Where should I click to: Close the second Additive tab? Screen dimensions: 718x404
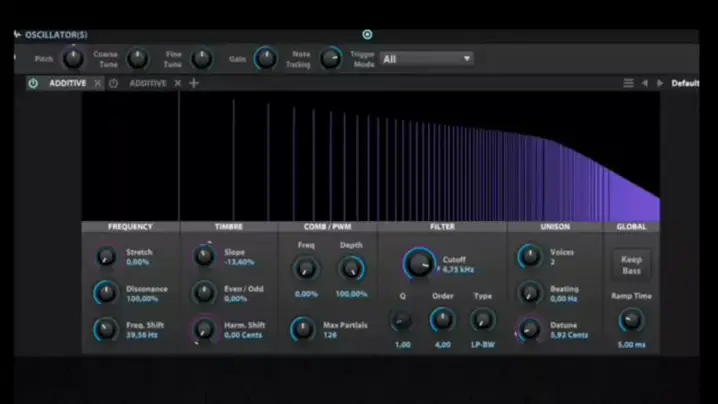(178, 83)
